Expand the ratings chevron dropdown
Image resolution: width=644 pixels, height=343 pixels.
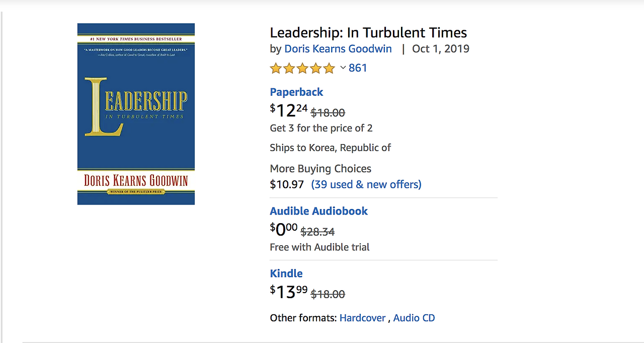343,67
